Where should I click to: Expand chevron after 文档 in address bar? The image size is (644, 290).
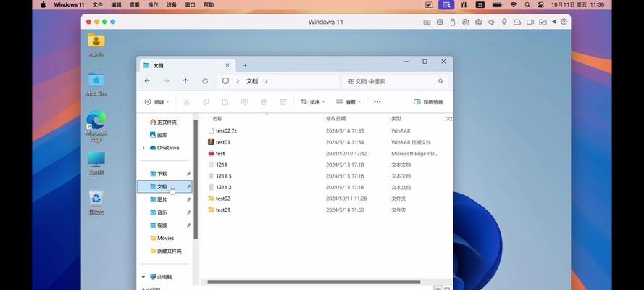click(266, 81)
